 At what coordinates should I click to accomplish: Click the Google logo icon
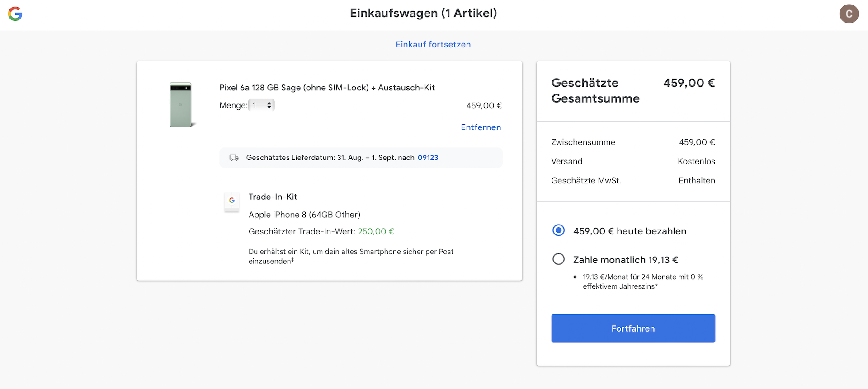[x=15, y=14]
